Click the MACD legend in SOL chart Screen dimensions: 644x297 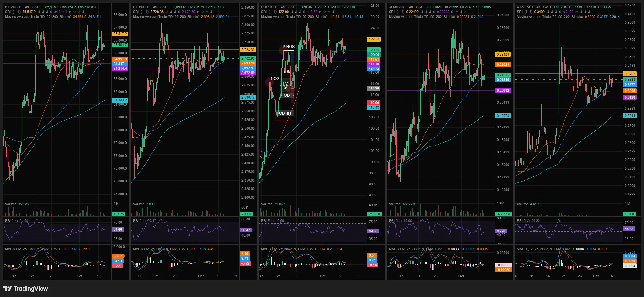288,249
